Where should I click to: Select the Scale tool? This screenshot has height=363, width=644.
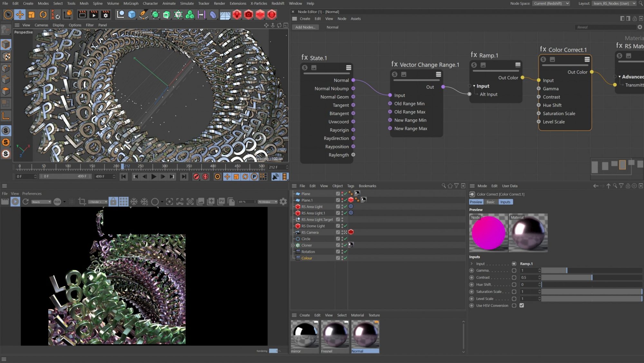click(32, 14)
